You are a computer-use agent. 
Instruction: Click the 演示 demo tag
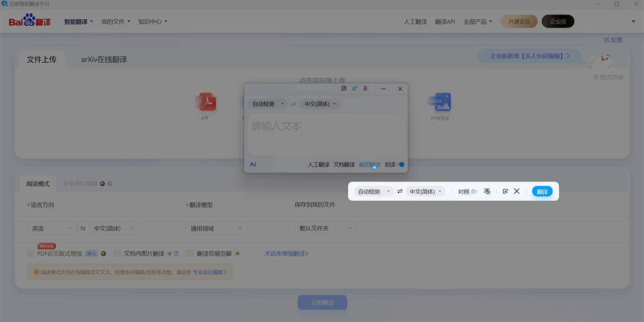[92, 254]
